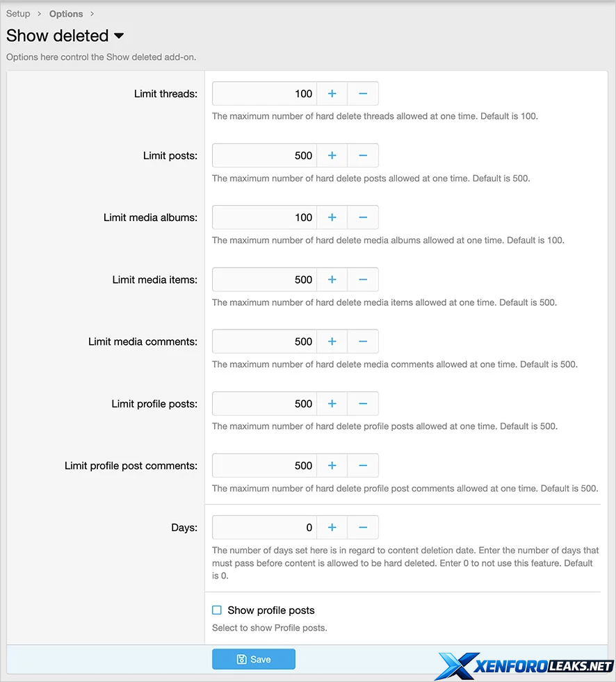Click minus icon for Limit media albums
Screen dimensions: 616x682
point(363,218)
